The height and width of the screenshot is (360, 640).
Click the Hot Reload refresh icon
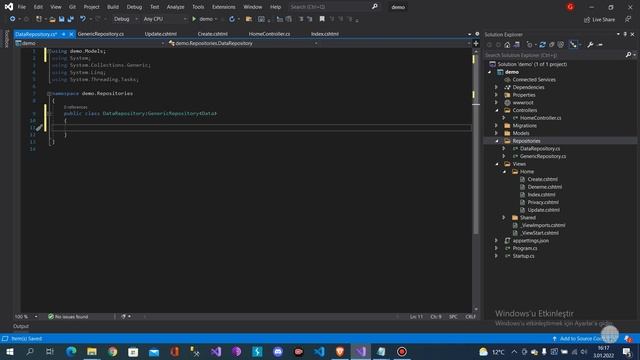[x=232, y=19]
